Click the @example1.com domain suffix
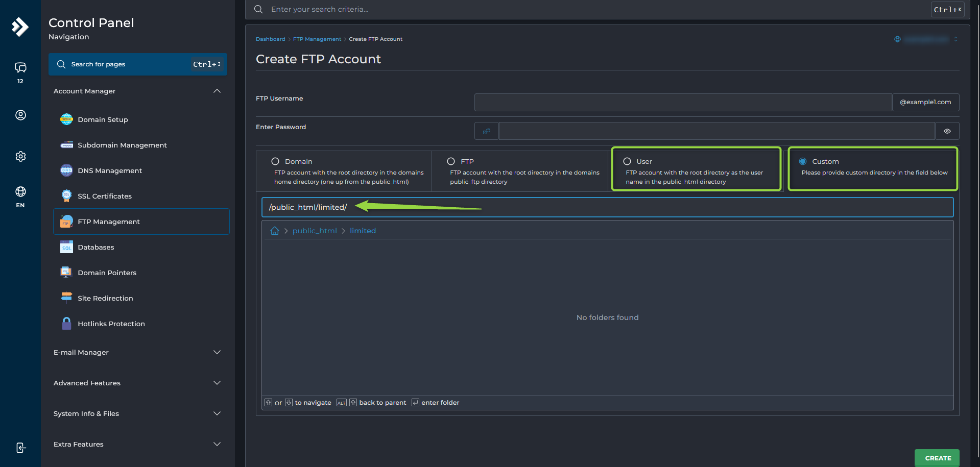Screen dimensions: 980x467 tap(925, 102)
